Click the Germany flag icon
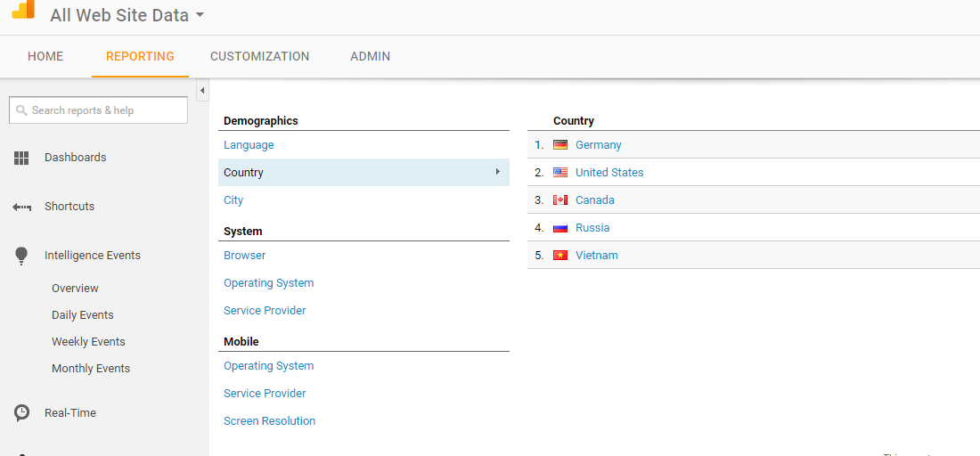 pyautogui.click(x=560, y=145)
